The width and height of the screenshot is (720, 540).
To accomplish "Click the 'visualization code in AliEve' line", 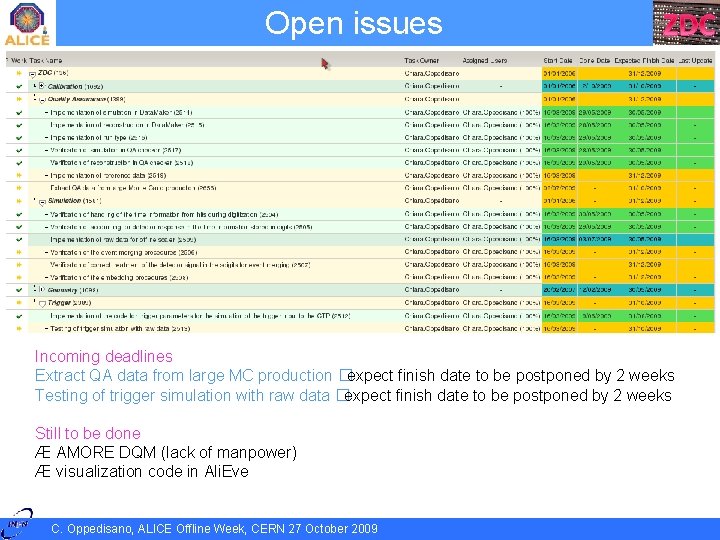I will tap(141, 472).
